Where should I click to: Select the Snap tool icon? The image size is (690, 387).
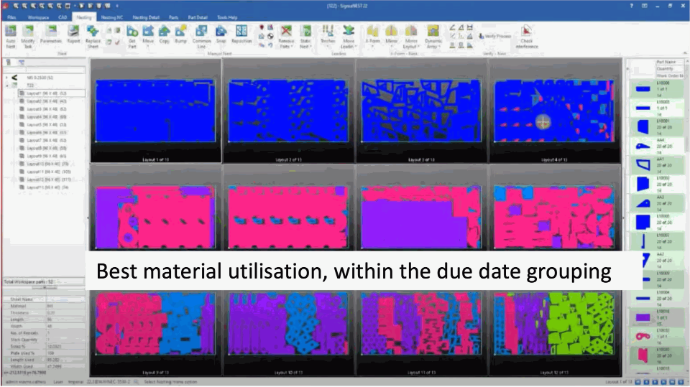(x=221, y=35)
